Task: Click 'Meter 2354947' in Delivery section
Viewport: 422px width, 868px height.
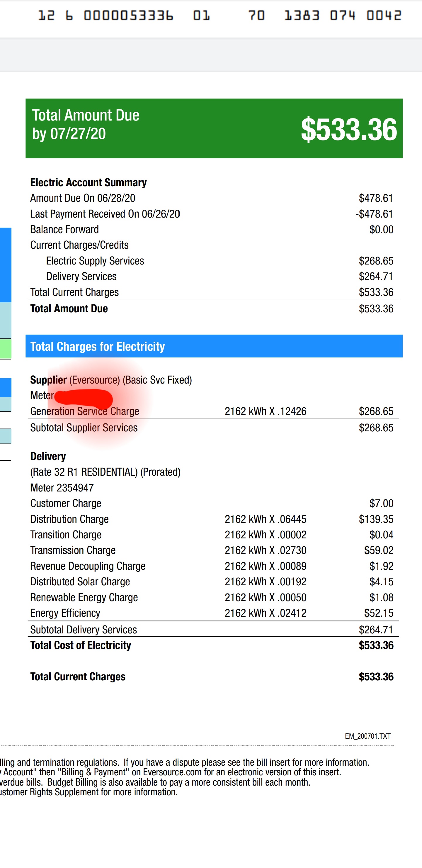Action: click(x=62, y=488)
